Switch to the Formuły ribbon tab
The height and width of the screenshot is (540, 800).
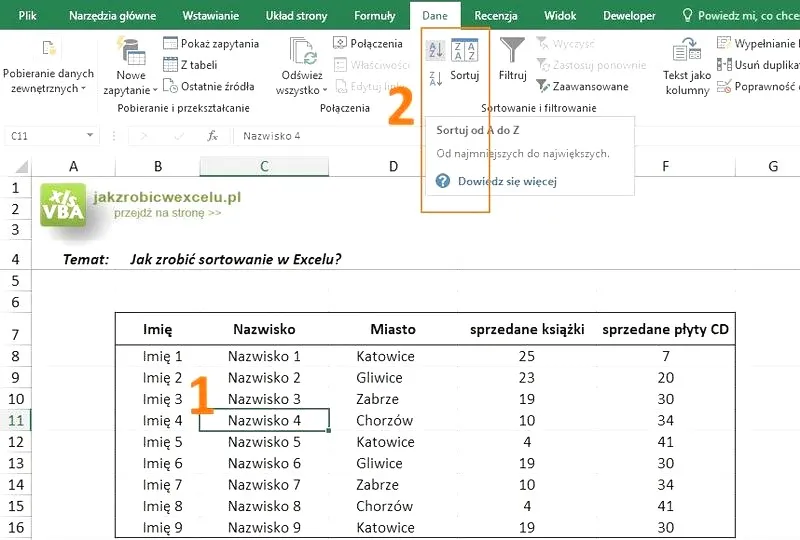[x=374, y=15]
